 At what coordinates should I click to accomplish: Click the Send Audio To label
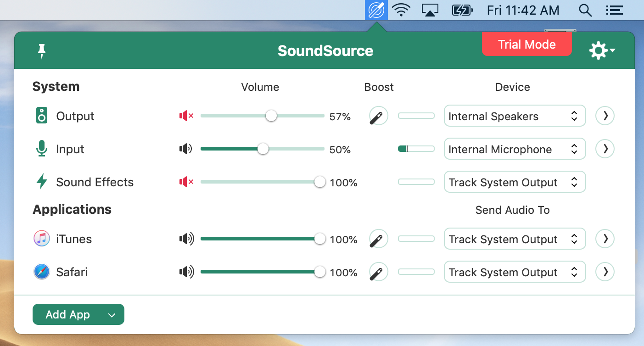(512, 210)
